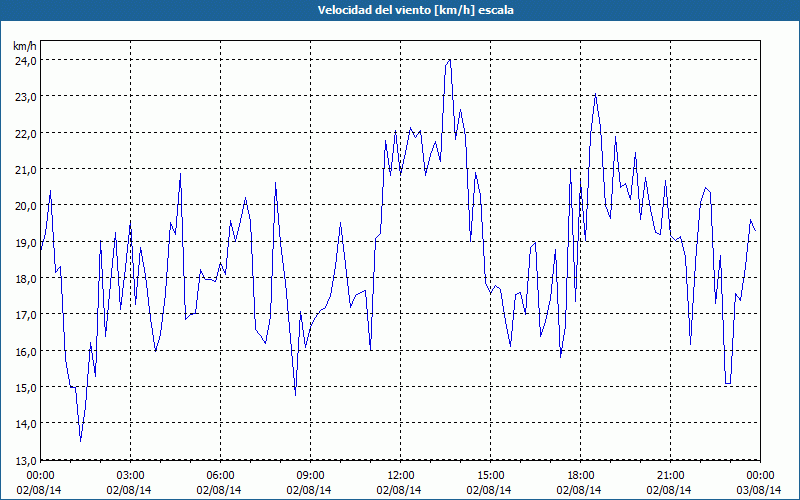The width and height of the screenshot is (800, 500).
Task: Click the 03:00 time axis label
Action: 131,476
